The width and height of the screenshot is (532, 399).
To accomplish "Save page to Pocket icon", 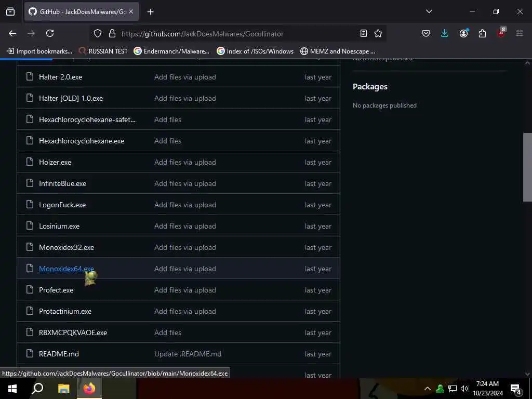I will click(426, 33).
